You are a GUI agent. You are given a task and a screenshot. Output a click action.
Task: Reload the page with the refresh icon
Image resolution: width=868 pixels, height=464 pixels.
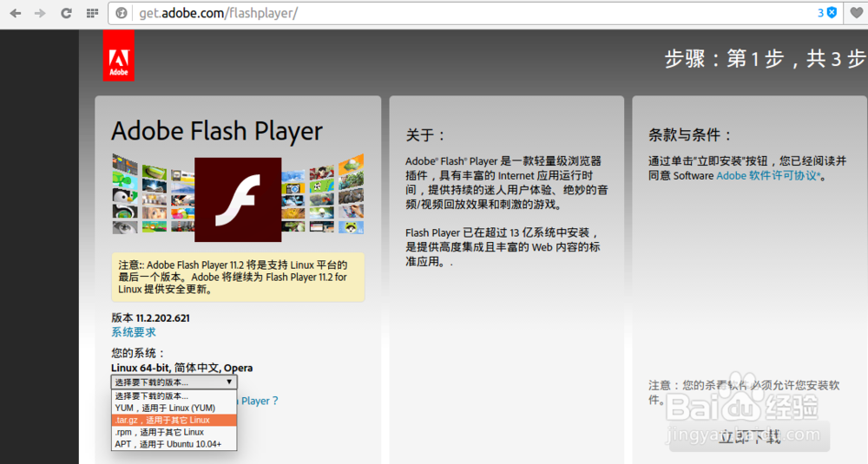coord(66,13)
